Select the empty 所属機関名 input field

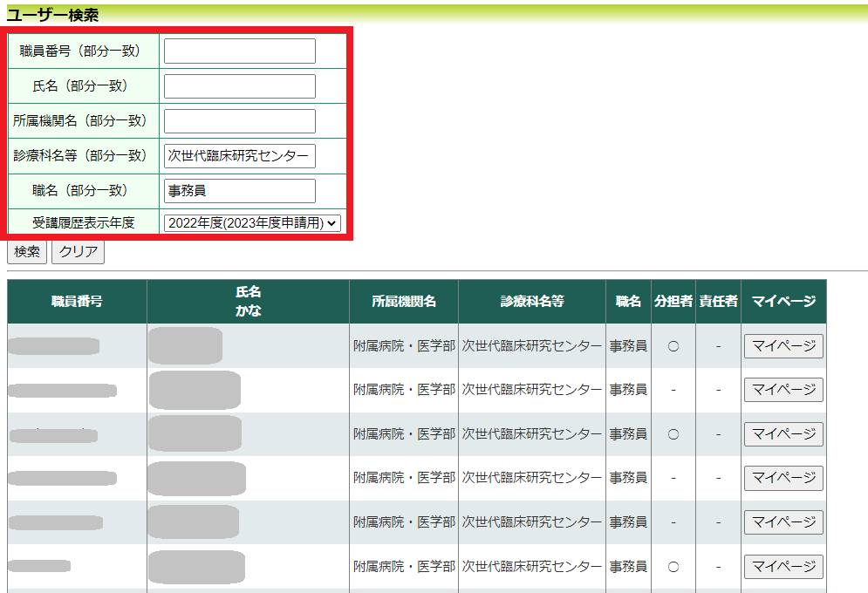pyautogui.click(x=239, y=121)
